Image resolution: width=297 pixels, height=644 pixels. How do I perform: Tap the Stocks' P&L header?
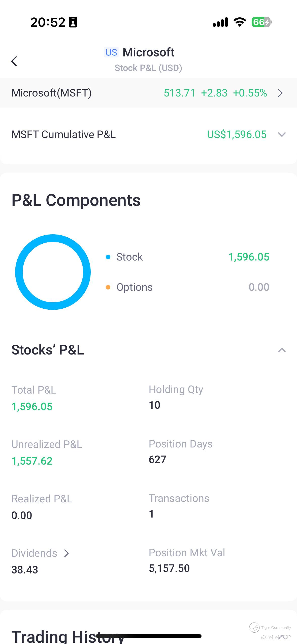48,350
